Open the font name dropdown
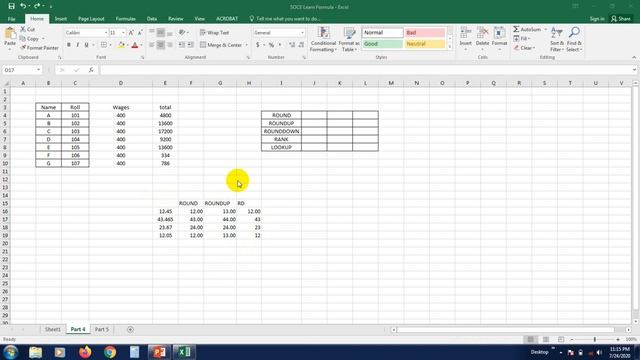The width and height of the screenshot is (640, 360). (x=106, y=33)
